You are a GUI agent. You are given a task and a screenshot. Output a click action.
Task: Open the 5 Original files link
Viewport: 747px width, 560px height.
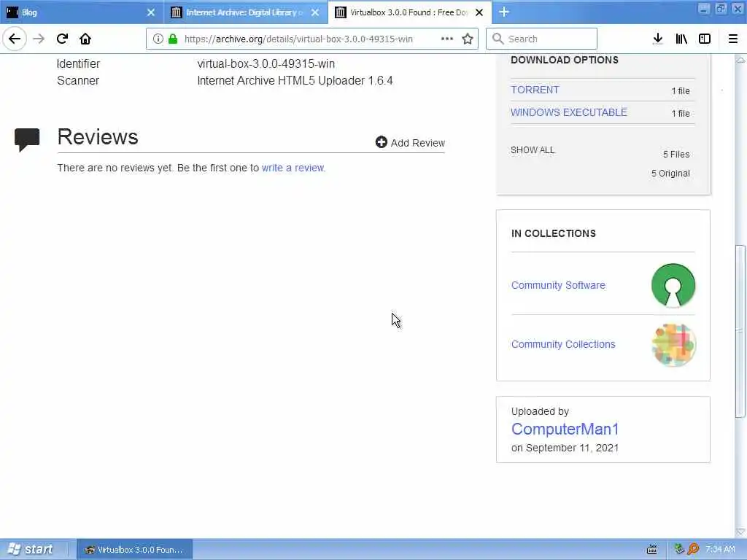(670, 174)
